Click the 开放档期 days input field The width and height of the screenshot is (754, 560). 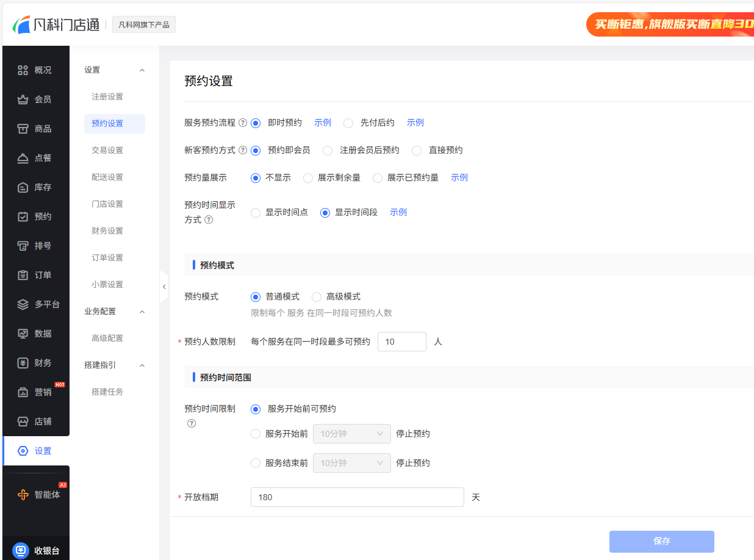[x=357, y=497]
